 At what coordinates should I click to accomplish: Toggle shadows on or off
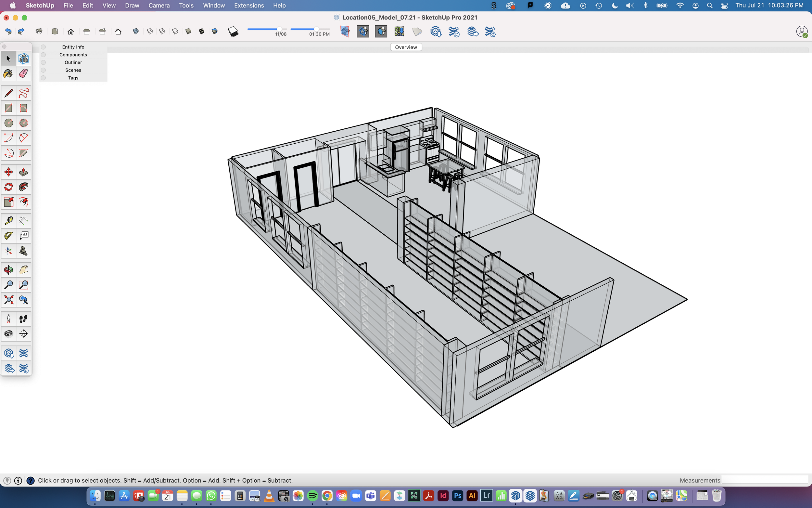[233, 32]
